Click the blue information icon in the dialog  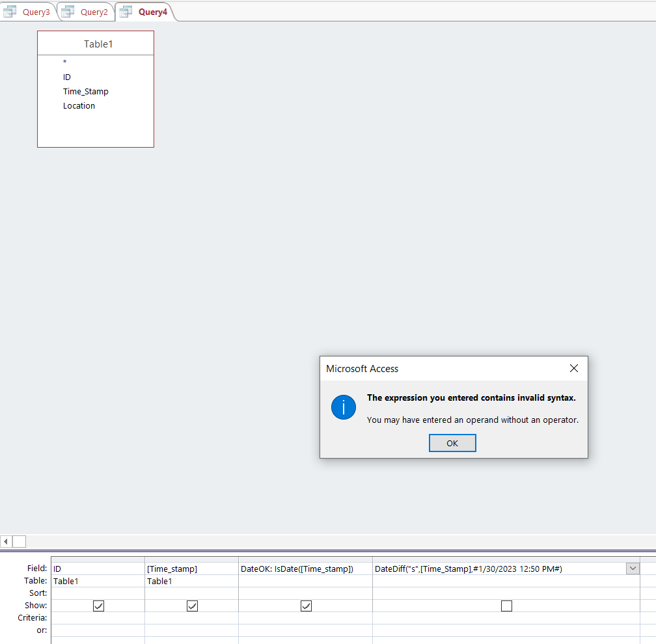click(344, 407)
